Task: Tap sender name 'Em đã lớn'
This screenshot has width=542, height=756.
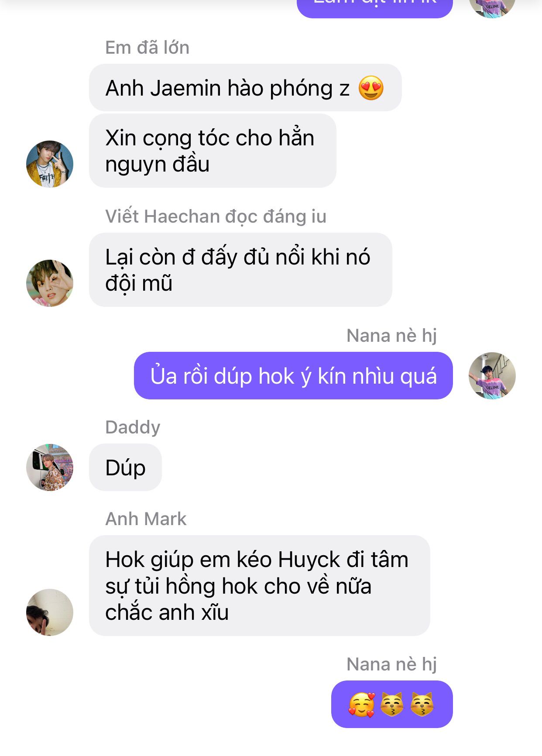Action: [148, 48]
